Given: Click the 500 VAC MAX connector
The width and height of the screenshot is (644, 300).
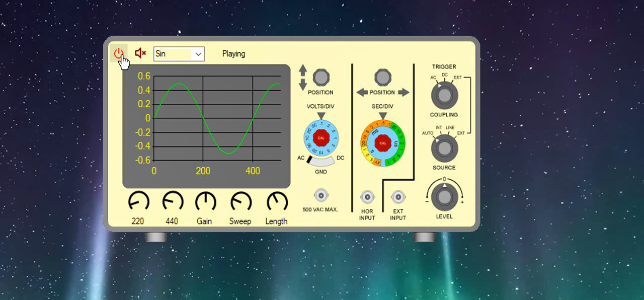Looking at the screenshot, I should (x=320, y=195).
